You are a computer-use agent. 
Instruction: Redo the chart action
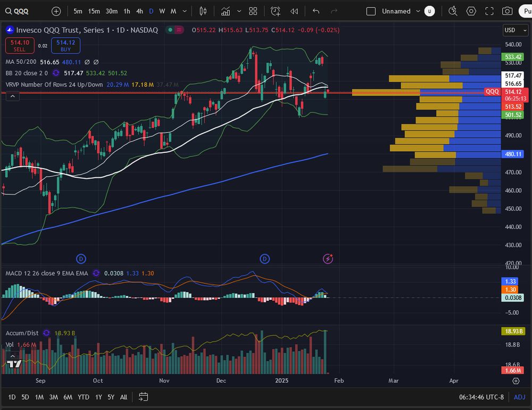[x=334, y=11]
